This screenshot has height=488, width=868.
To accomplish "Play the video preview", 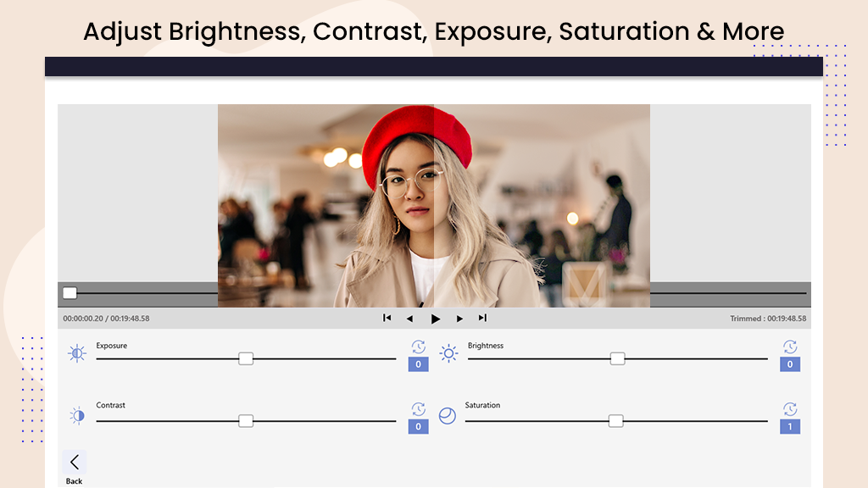I will pos(436,319).
